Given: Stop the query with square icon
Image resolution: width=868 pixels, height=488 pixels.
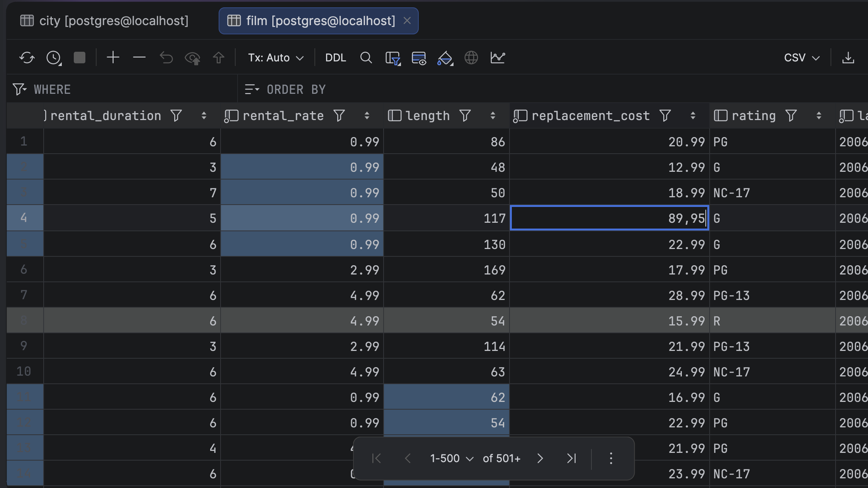Looking at the screenshot, I should 80,58.
